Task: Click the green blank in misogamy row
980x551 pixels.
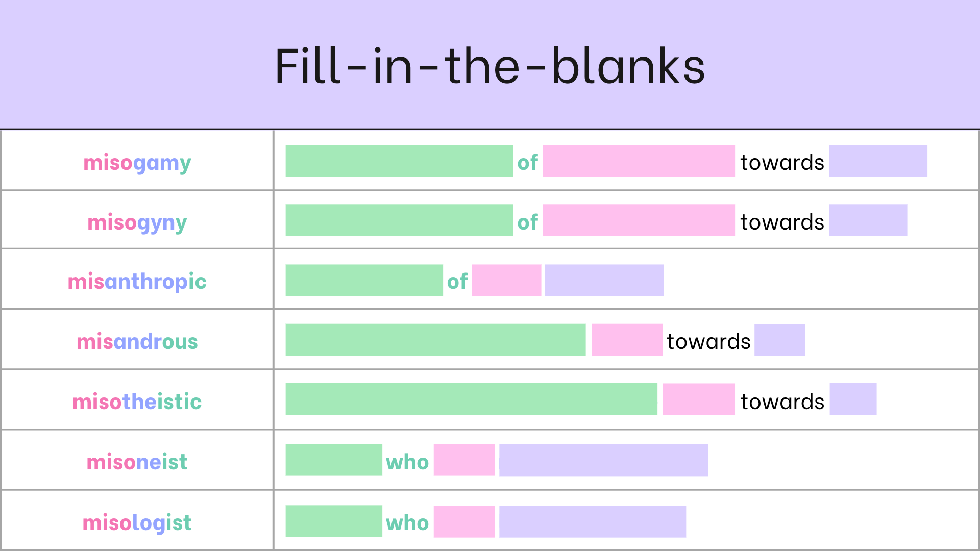Action: (x=399, y=161)
